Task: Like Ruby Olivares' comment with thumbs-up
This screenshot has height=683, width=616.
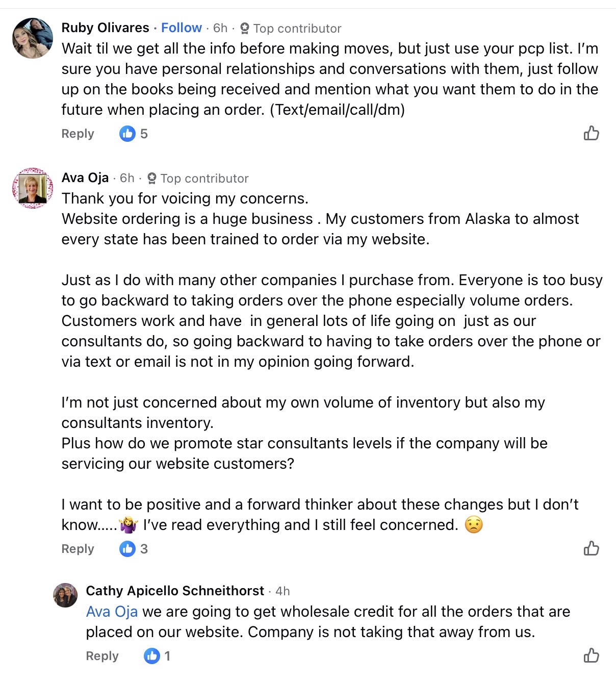Action: pos(591,134)
